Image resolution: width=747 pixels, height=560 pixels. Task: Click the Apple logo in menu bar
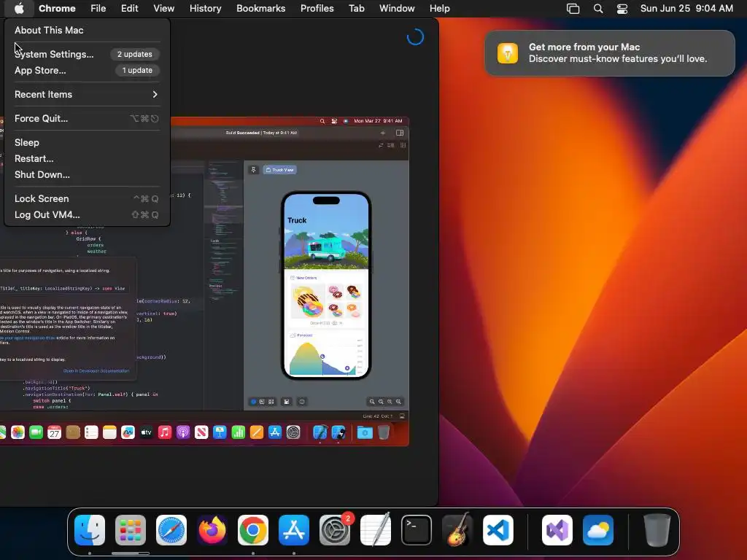pos(19,8)
